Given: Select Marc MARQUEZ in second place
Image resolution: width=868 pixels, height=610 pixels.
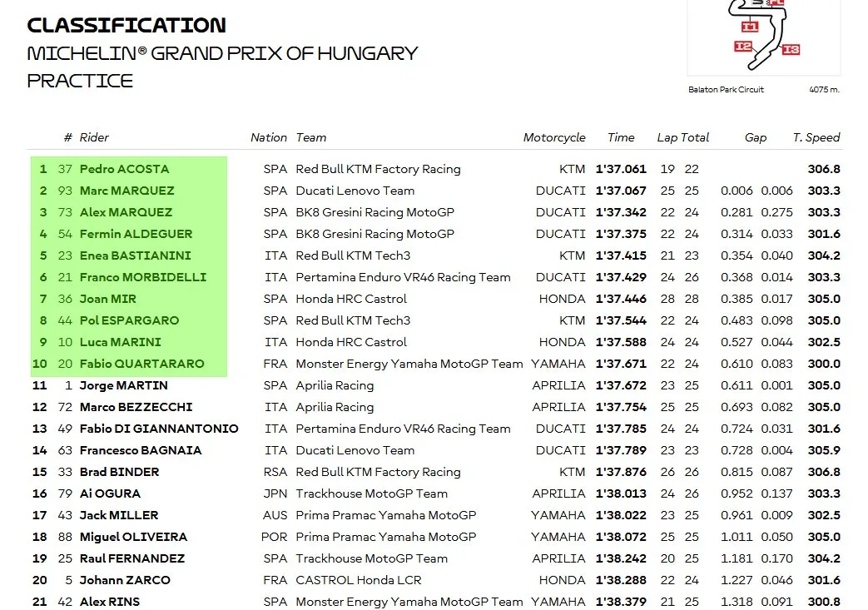Looking at the screenshot, I should (x=126, y=191).
